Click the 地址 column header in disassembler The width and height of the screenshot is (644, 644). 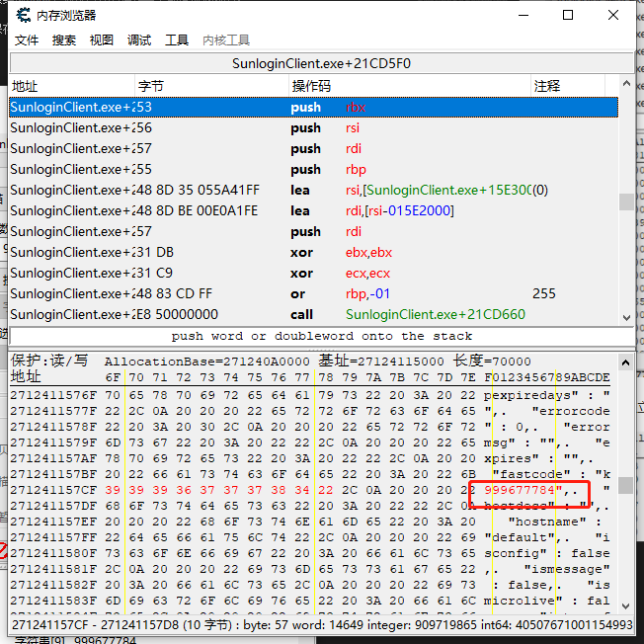(x=72, y=86)
